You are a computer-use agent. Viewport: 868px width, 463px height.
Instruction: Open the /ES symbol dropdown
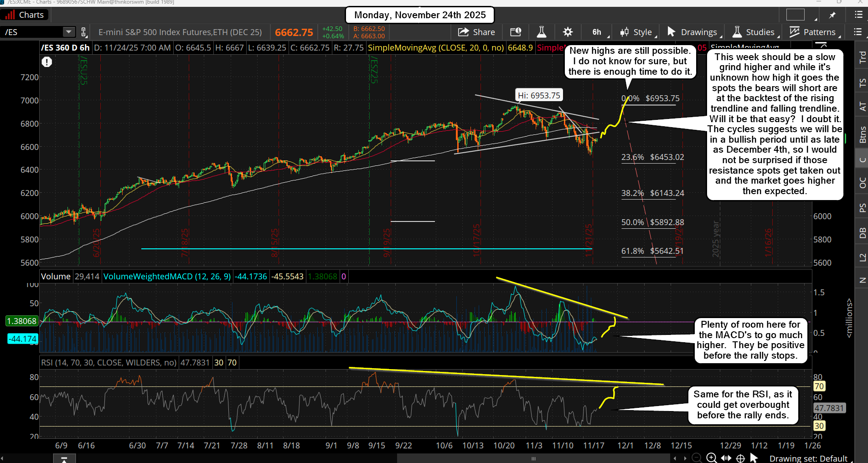pyautogui.click(x=68, y=32)
